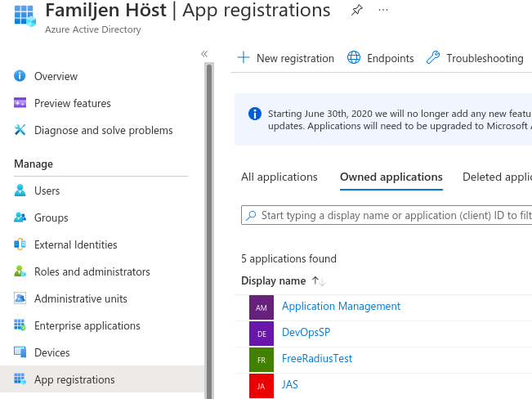The image size is (532, 399).
Task: Click the magnifier icon in the filter box
Action: click(251, 215)
